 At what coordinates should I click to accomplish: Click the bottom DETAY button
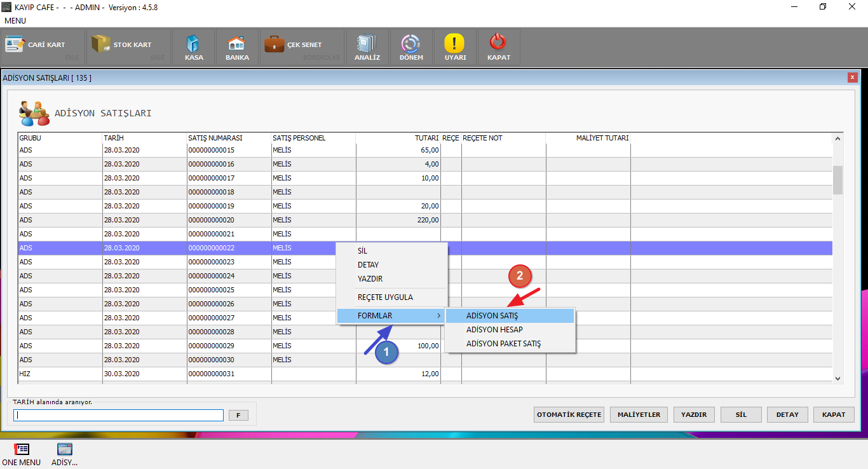tap(787, 414)
